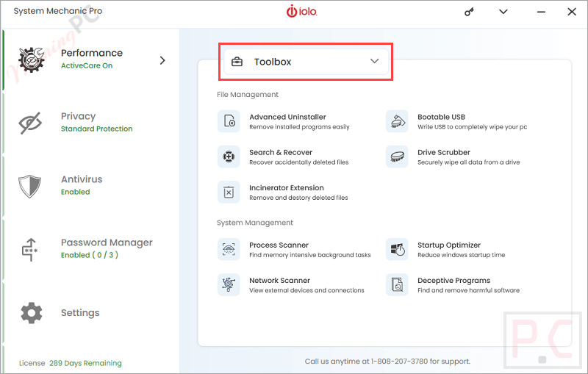The image size is (588, 374).
Task: Click the Startup Optimizer icon
Action: point(397,249)
